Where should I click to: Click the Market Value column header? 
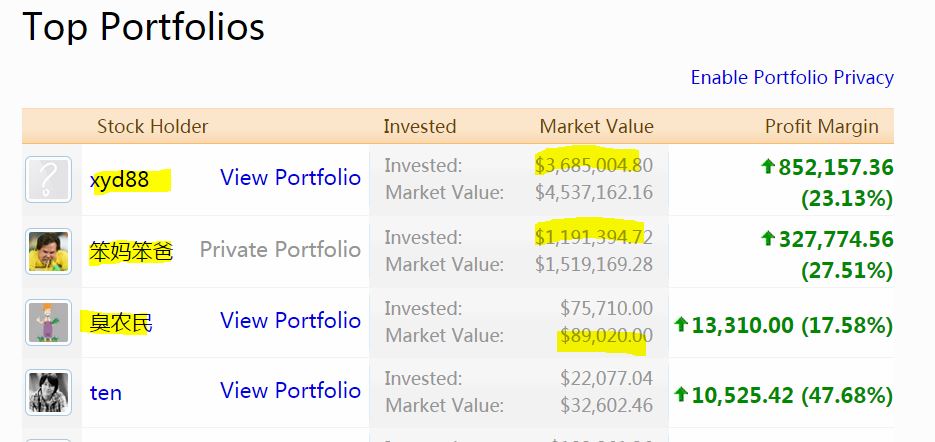point(596,126)
